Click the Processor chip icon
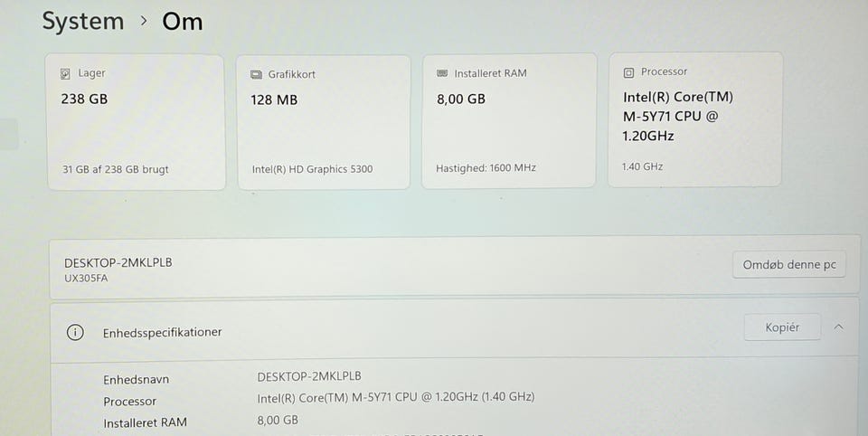Screen dimensions: 868x436 pyautogui.click(x=628, y=71)
